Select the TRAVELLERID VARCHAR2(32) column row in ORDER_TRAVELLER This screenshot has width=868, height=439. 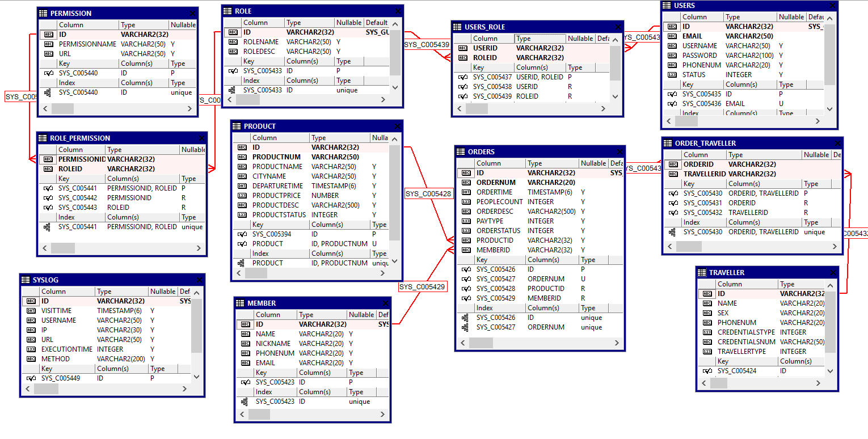753,174
